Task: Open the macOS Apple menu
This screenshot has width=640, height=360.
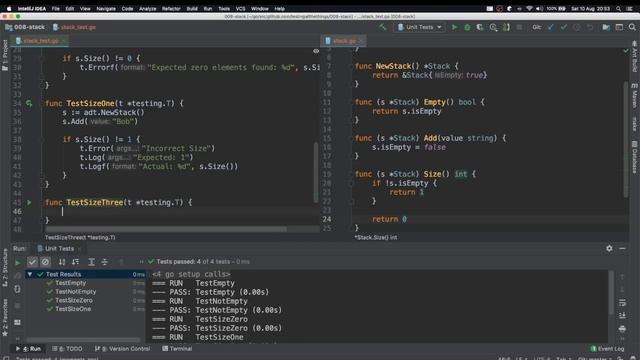Action: (9, 9)
